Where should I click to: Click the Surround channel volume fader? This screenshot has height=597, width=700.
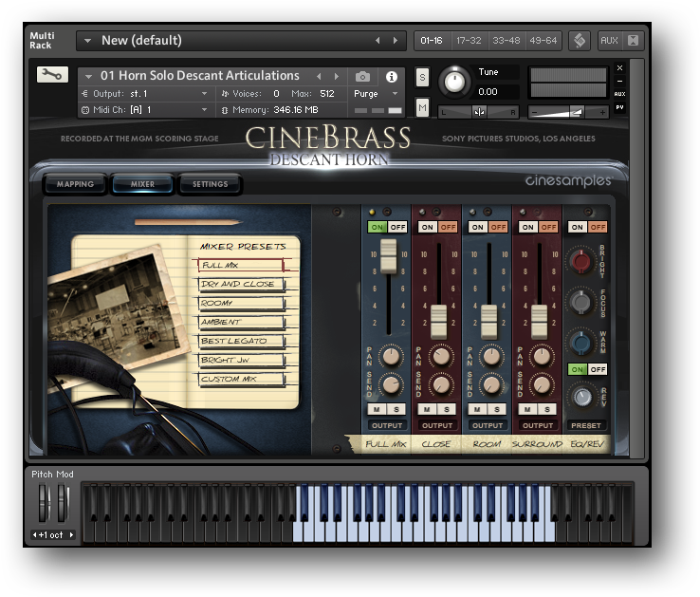click(x=540, y=322)
